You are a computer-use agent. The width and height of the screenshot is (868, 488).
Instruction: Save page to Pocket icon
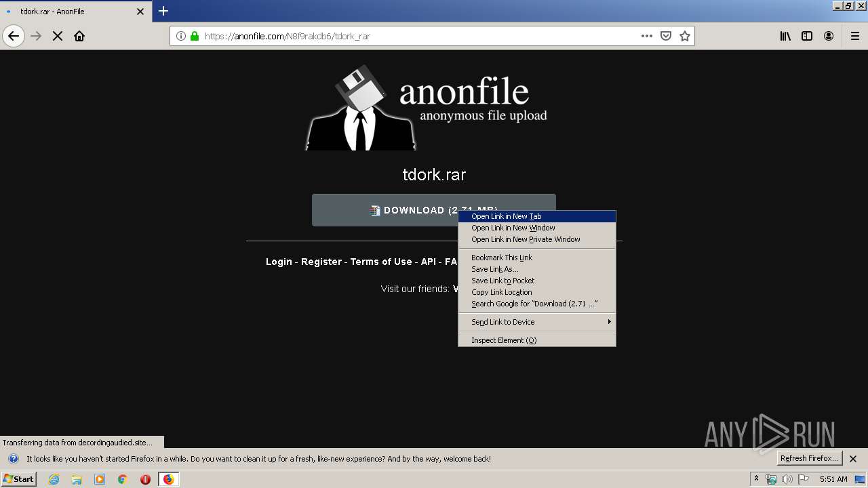tap(666, 36)
